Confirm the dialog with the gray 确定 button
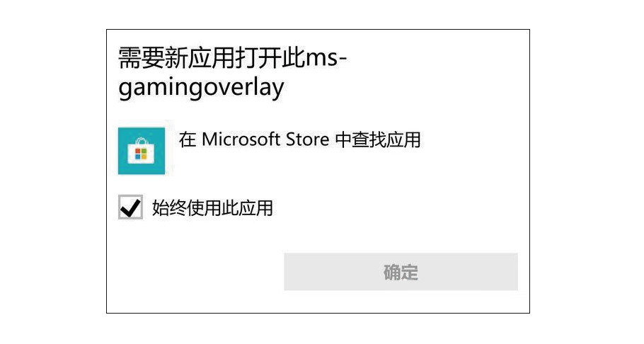This screenshot has width=644, height=344. pos(401,272)
